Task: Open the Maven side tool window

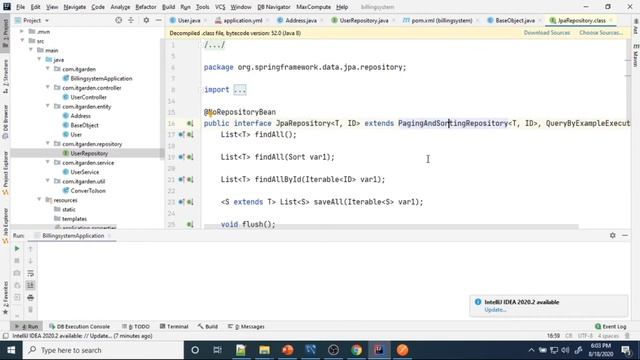Action: (636, 56)
